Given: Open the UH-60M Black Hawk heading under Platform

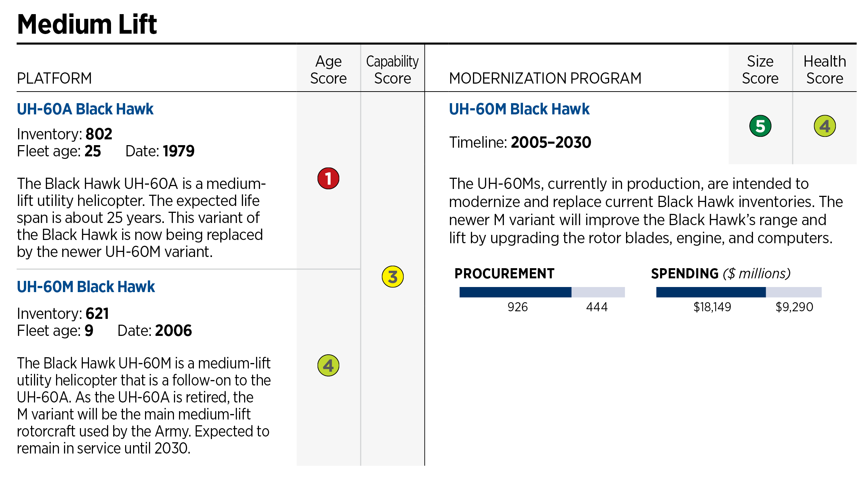Looking at the screenshot, I should pyautogui.click(x=86, y=287).
